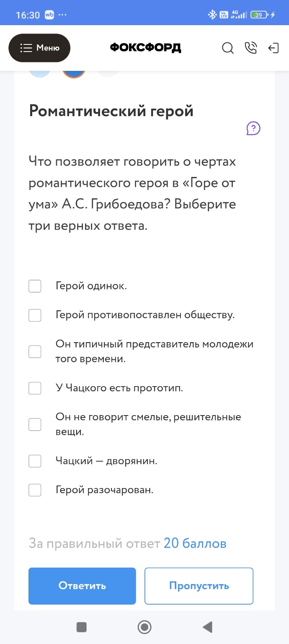Click the logout icon in the header
The width and height of the screenshot is (289, 644).
pos(274,48)
